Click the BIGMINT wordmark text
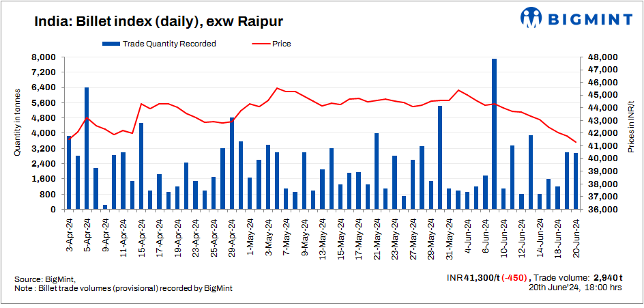 pyautogui.click(x=589, y=19)
